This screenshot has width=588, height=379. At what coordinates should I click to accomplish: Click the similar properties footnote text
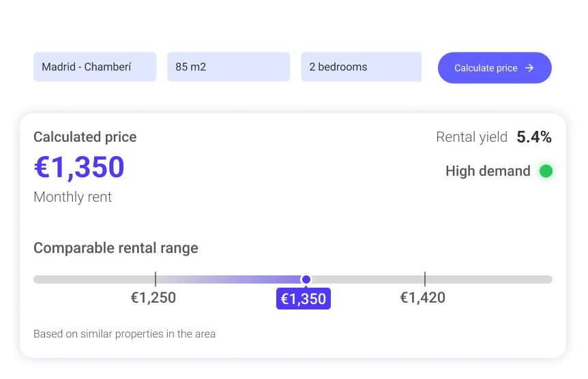click(x=124, y=334)
